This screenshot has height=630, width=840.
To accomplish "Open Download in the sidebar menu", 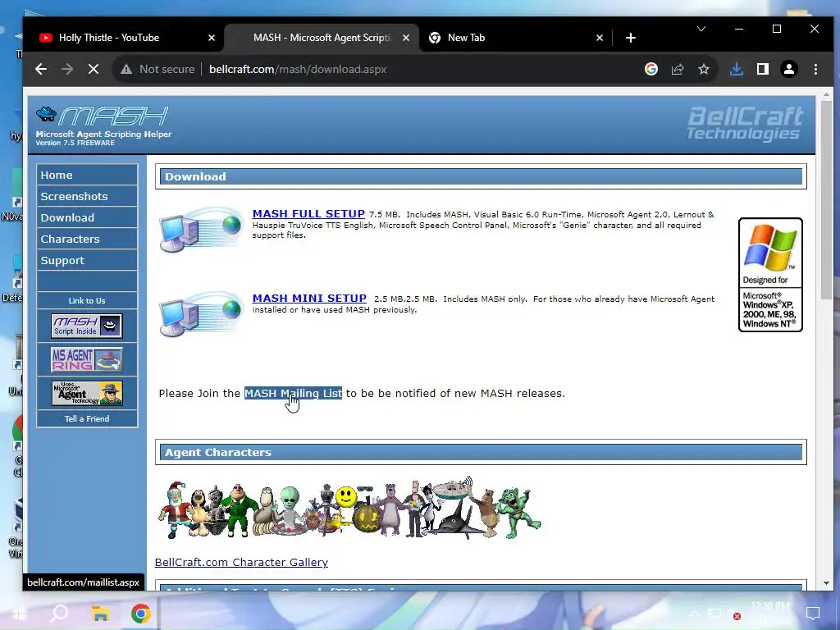I will [x=87, y=217].
